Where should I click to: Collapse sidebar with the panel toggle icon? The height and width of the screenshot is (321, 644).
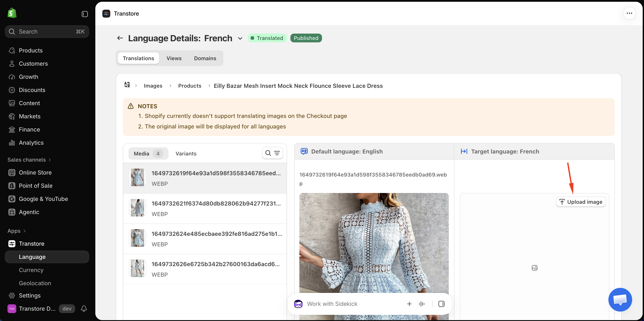pos(85,14)
